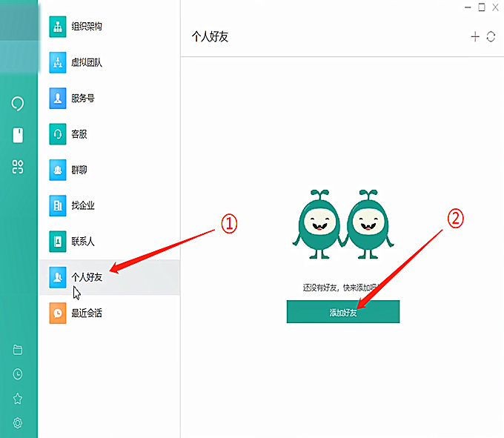Open the settings gear icon in sidebar
This screenshot has height=438, width=504.
point(18,423)
